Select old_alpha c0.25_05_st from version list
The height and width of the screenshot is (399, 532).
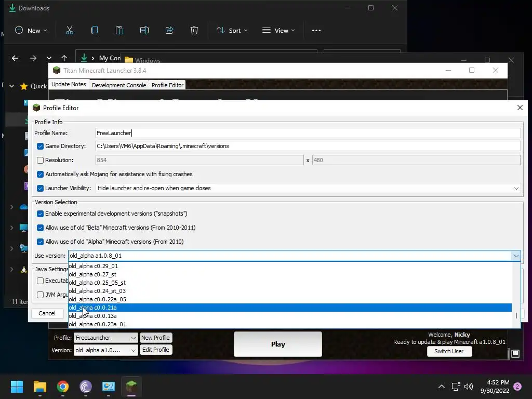tap(290, 283)
